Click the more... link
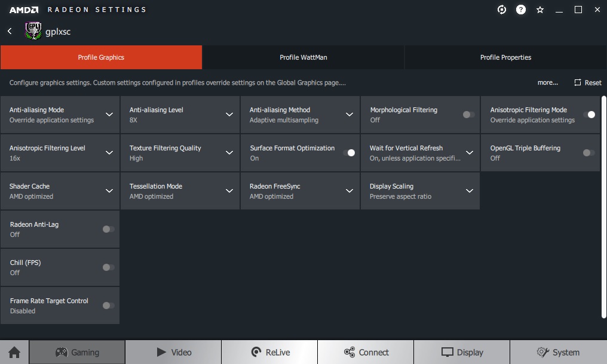 tap(547, 83)
